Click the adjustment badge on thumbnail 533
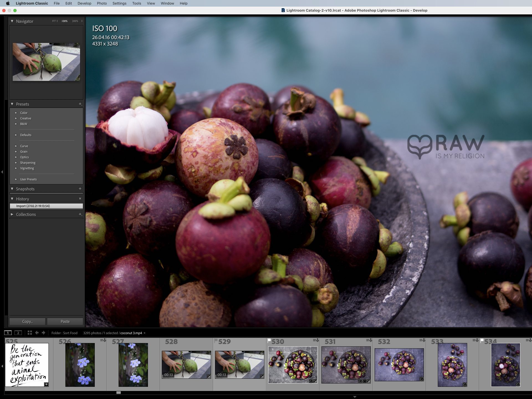This screenshot has height=399, width=532. 465,385
